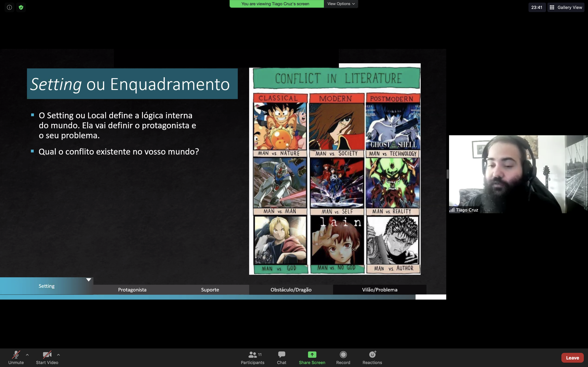This screenshot has height=367, width=588.
Task: Click the green encryption shield icon
Action: pos(21,7)
